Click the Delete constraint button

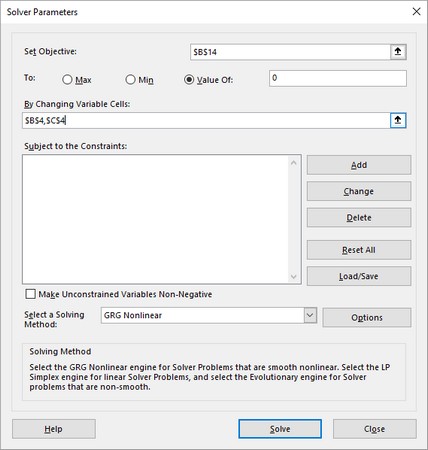(x=359, y=218)
